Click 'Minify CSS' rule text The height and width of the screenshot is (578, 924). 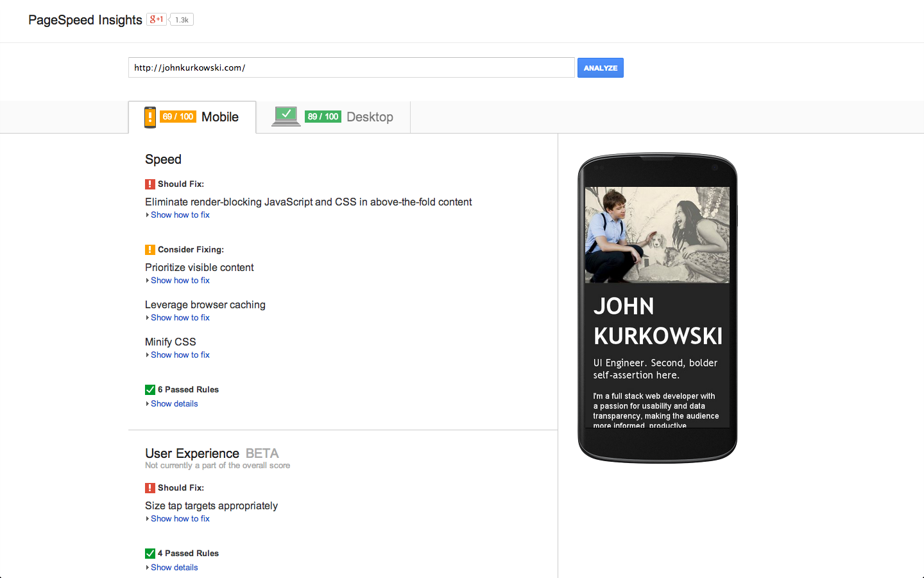[x=171, y=342]
